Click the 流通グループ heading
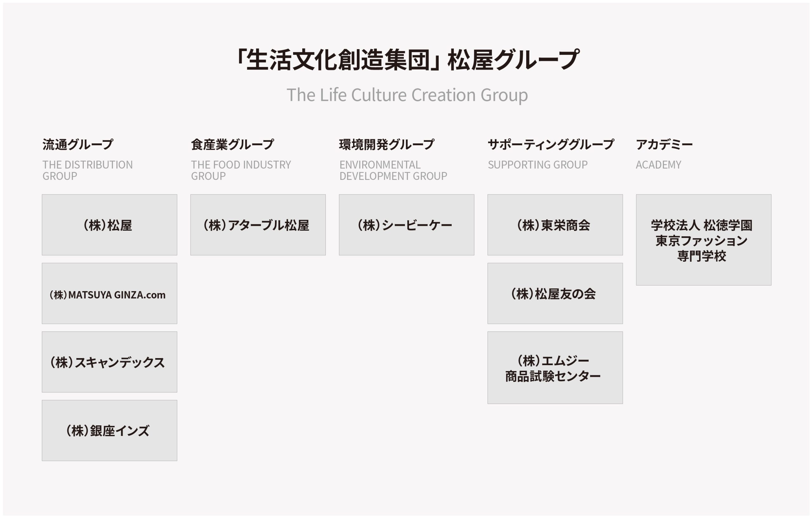Image resolution: width=812 pixels, height=518 pixels. [78, 144]
